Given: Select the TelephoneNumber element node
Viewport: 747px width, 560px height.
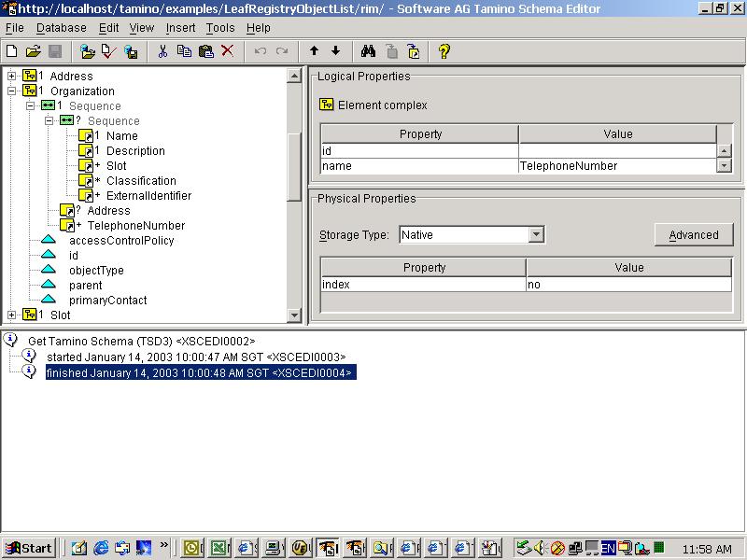Looking at the screenshot, I should click(x=136, y=226).
